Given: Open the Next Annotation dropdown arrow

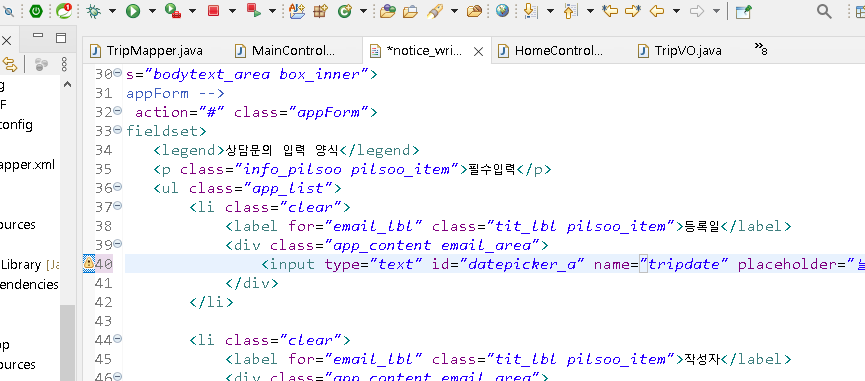Looking at the screenshot, I should tap(550, 10).
